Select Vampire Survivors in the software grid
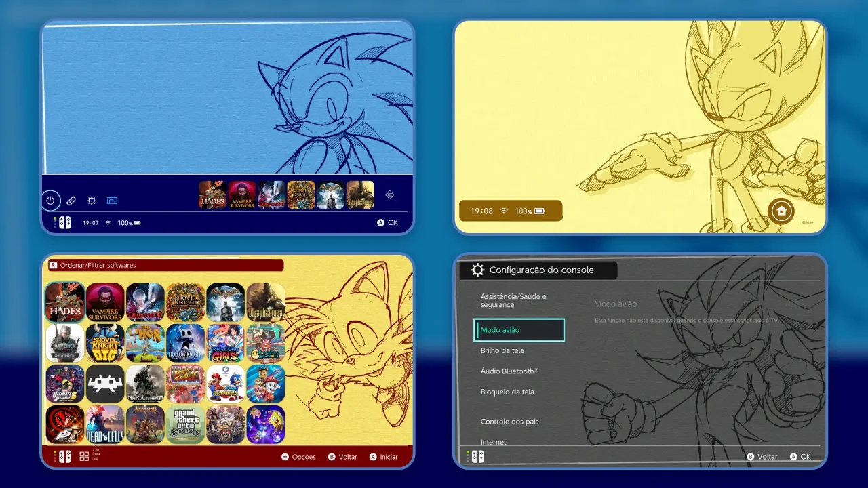868x488 pixels. [105, 302]
